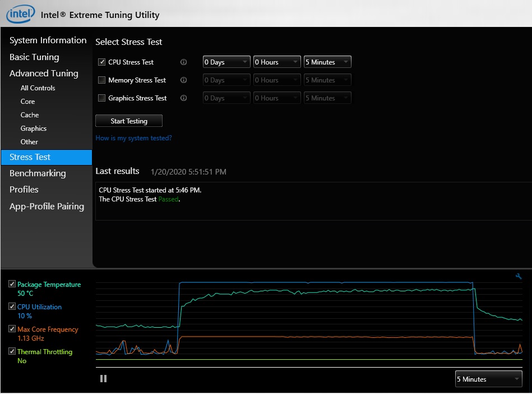532x394 pixels.
Task: Open CPU Stress Test days dropdown
Action: tap(226, 62)
